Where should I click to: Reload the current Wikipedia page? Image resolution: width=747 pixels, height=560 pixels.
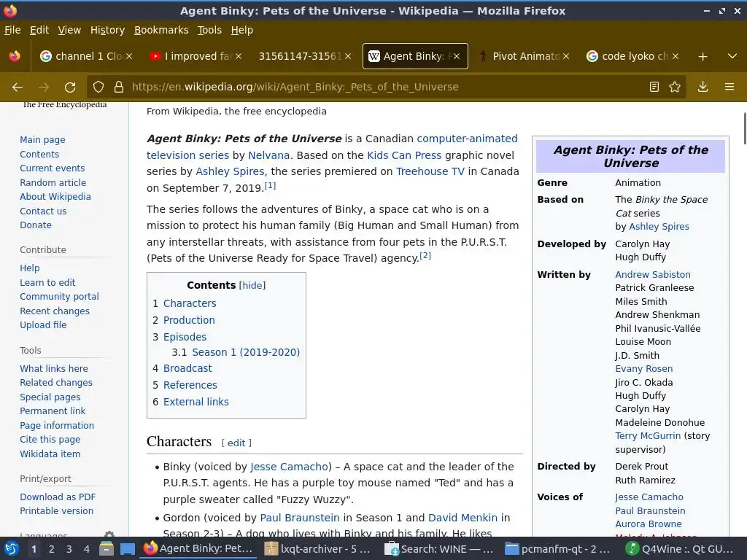[x=70, y=87]
